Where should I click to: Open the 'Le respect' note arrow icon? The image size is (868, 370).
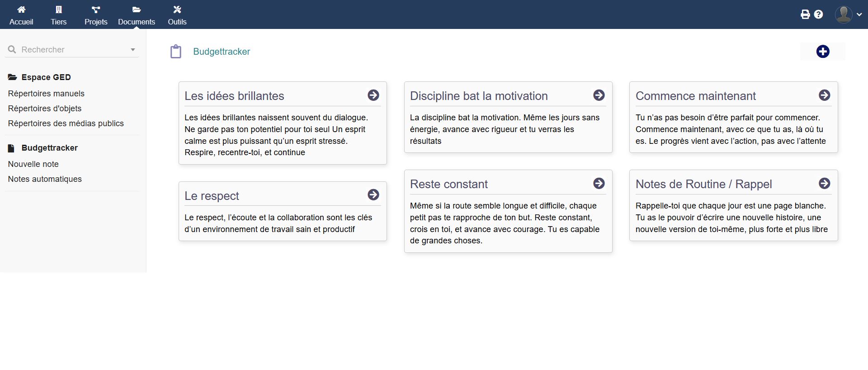pyautogui.click(x=373, y=194)
